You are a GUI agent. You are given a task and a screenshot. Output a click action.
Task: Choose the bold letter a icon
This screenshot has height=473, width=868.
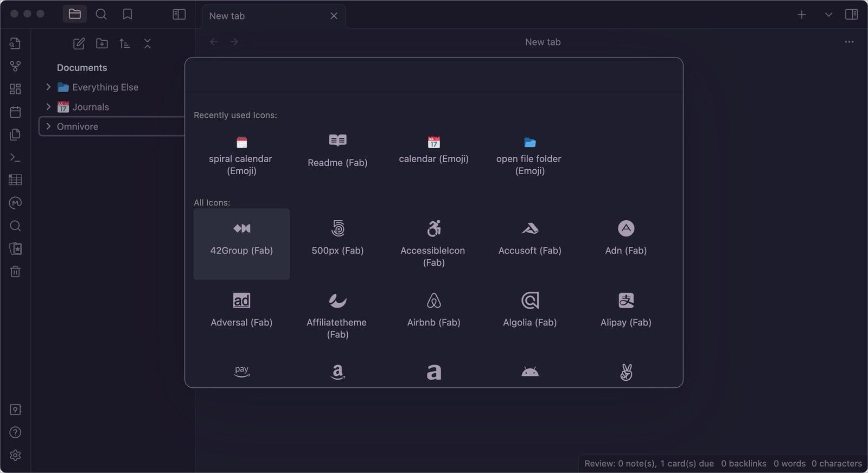tap(433, 372)
